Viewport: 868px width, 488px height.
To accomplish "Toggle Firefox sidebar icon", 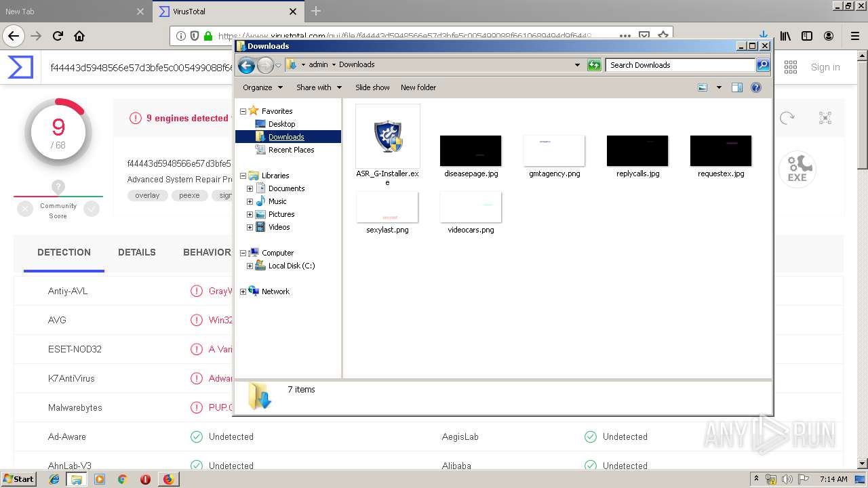I will (x=807, y=36).
